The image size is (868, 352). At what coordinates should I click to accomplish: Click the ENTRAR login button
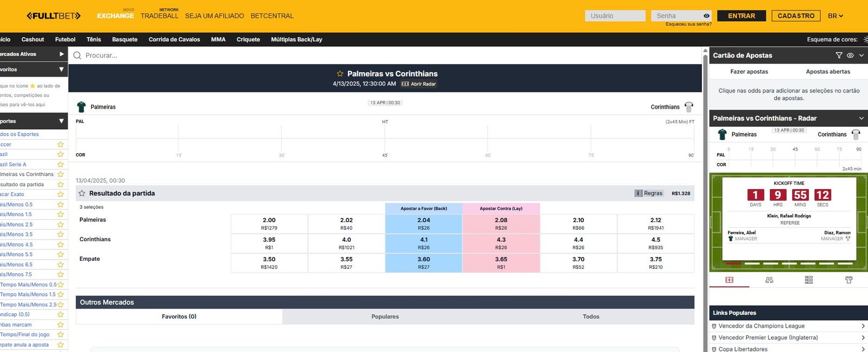coord(741,16)
